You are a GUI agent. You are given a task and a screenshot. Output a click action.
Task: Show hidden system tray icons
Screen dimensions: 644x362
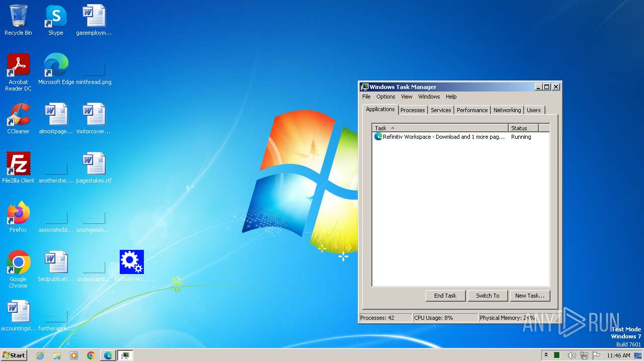tap(546, 355)
